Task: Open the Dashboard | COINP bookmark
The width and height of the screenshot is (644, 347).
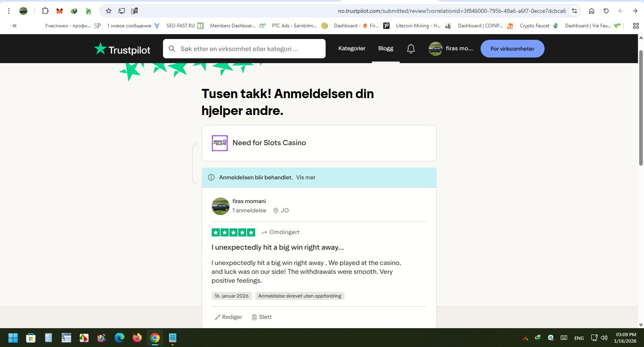Action: [x=485, y=26]
